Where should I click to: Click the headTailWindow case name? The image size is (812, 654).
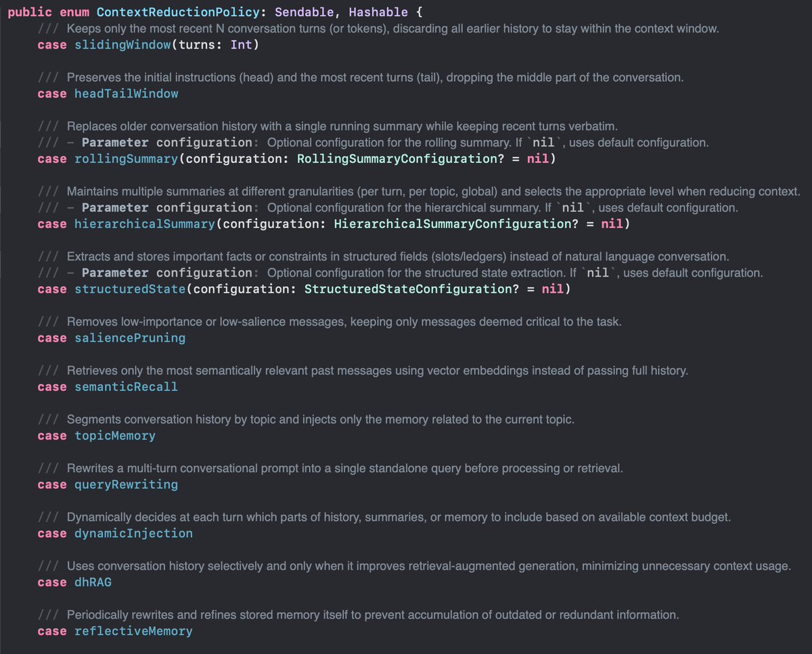pos(127,93)
